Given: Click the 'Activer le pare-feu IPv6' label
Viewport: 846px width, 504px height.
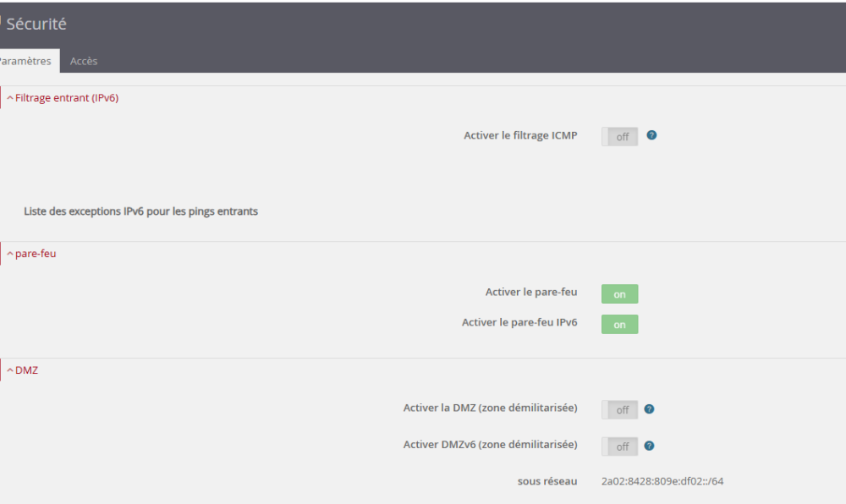Looking at the screenshot, I should click(519, 322).
